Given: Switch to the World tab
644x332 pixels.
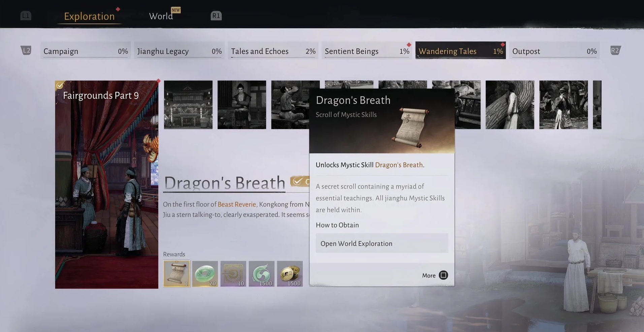Looking at the screenshot, I should pyautogui.click(x=161, y=16).
